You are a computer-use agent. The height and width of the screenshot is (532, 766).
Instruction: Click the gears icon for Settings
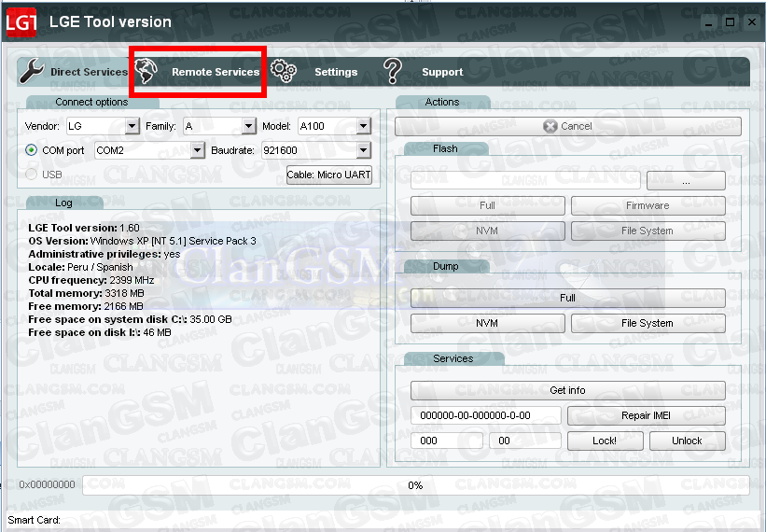tap(284, 71)
